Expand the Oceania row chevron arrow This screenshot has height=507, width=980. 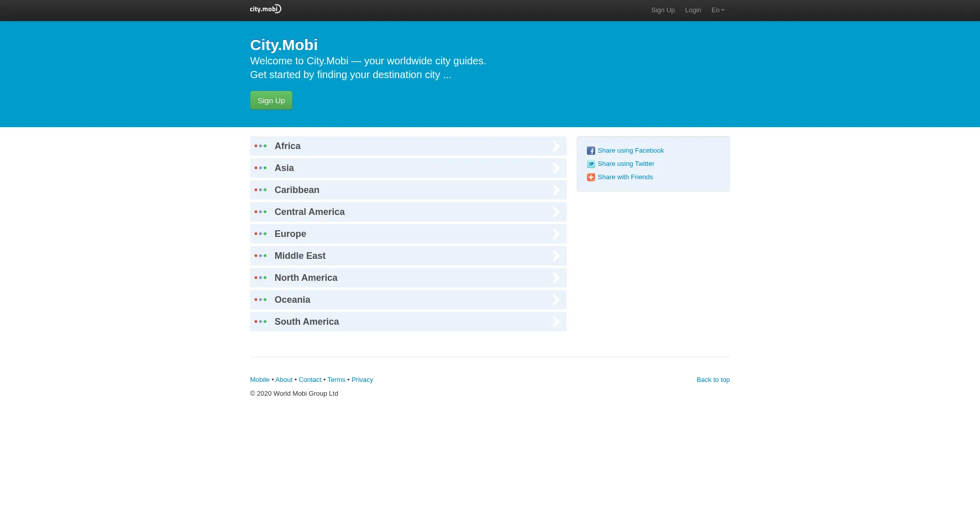[x=556, y=300]
